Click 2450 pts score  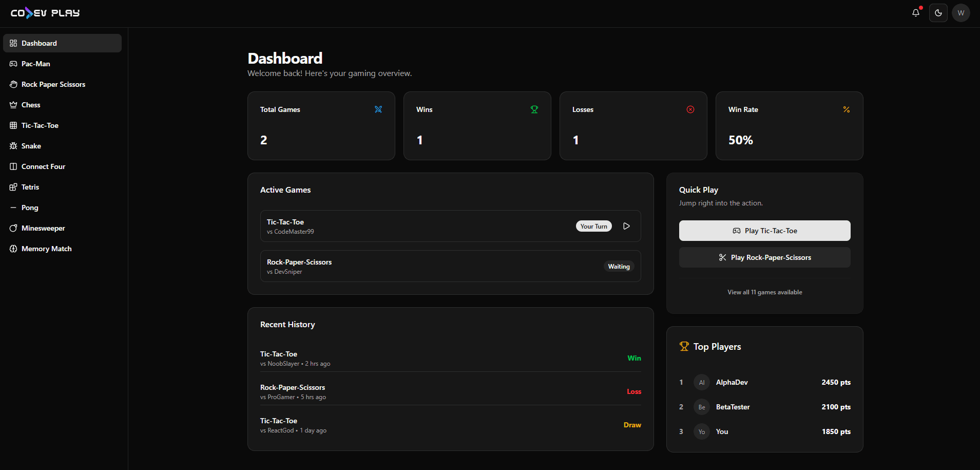tap(836, 382)
